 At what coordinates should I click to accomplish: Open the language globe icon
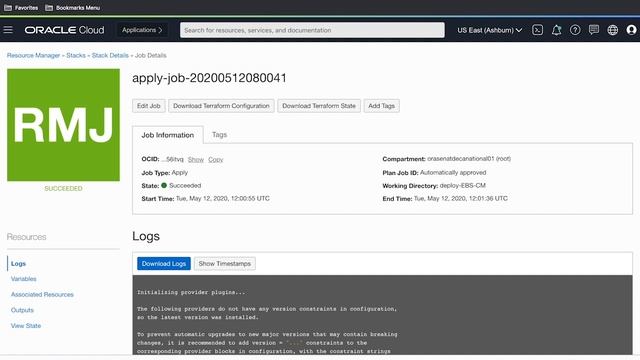click(613, 30)
